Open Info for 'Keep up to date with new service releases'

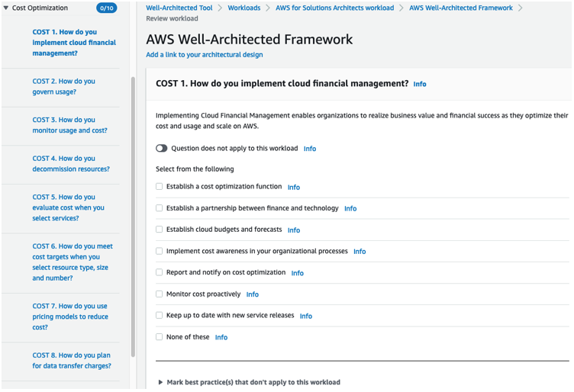tap(305, 316)
